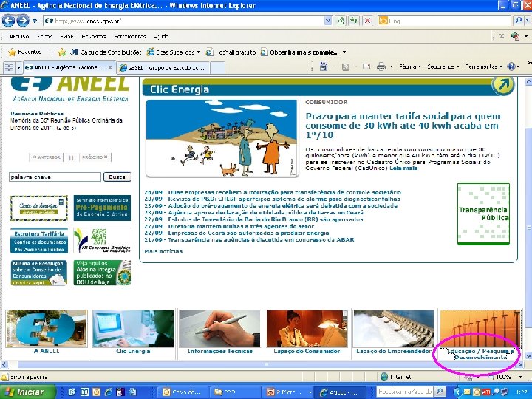Image resolution: width=532 pixels, height=399 pixels.
Task: Click the green Refresh arrows icon
Action: pyautogui.click(x=354, y=21)
